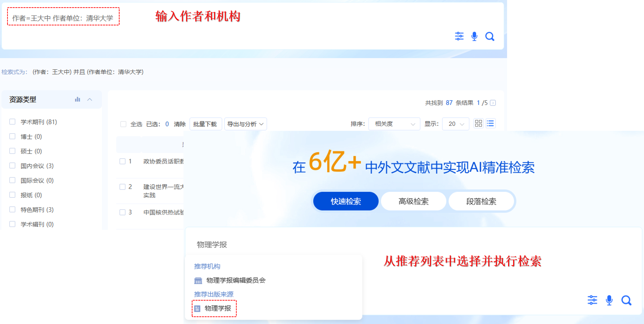Click the bottom search magnifier icon

click(626, 300)
